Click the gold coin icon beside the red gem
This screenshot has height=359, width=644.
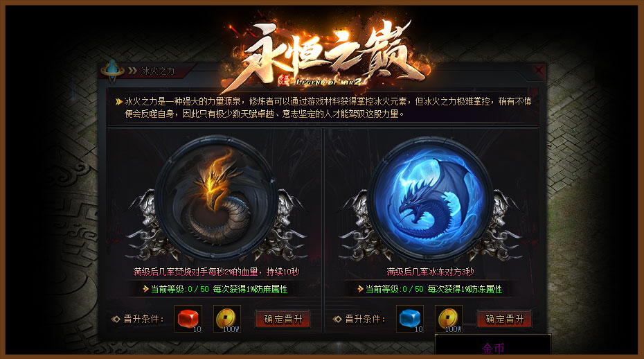point(226,319)
